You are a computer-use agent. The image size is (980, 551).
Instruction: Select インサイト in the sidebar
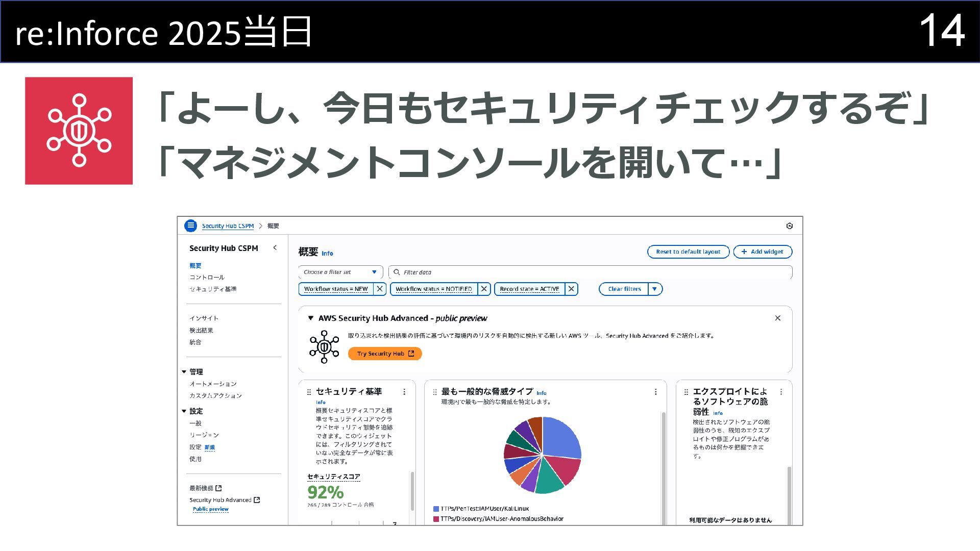coord(204,318)
